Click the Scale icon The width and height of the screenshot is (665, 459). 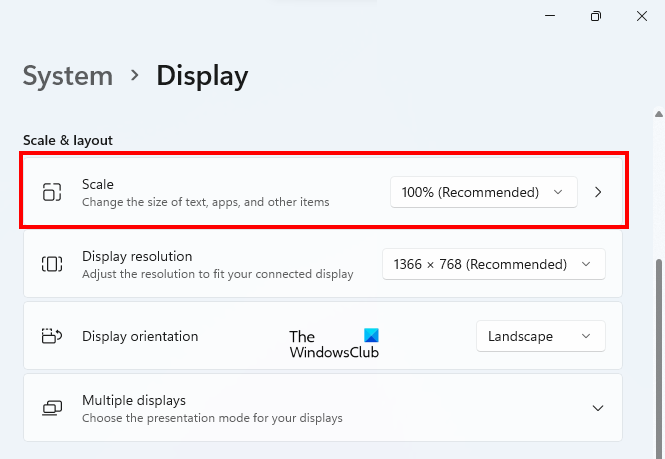coord(51,192)
